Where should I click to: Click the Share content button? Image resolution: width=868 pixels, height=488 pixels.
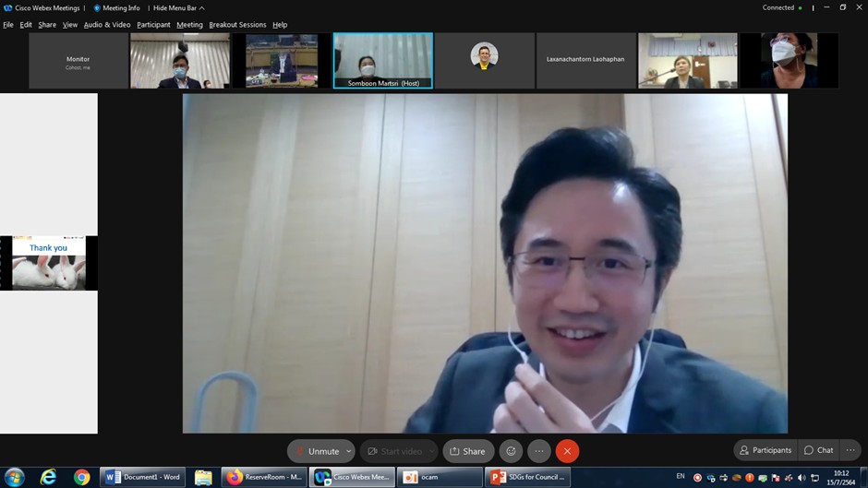(x=467, y=451)
